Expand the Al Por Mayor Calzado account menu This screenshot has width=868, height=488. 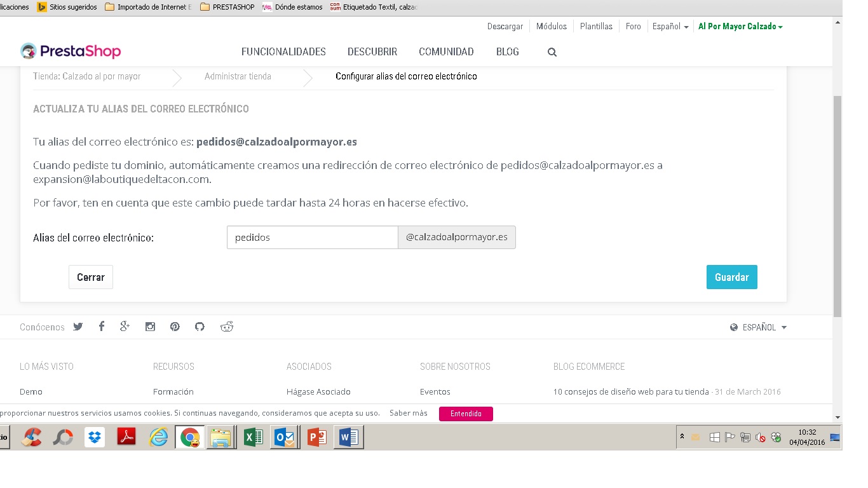pos(740,27)
